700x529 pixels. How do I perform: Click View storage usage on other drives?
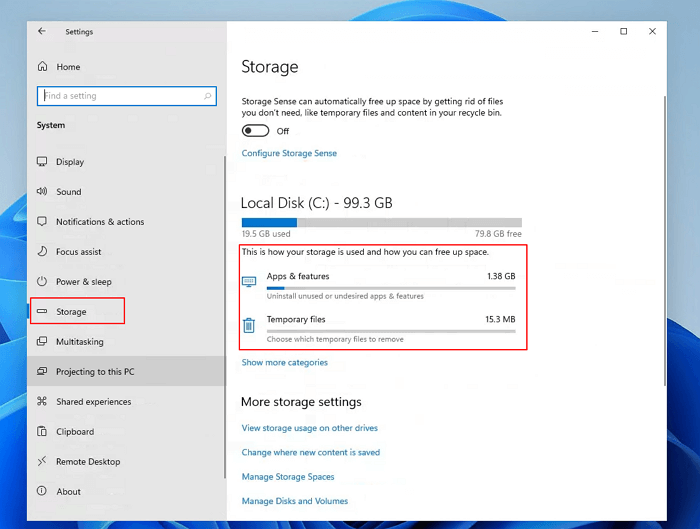[309, 428]
